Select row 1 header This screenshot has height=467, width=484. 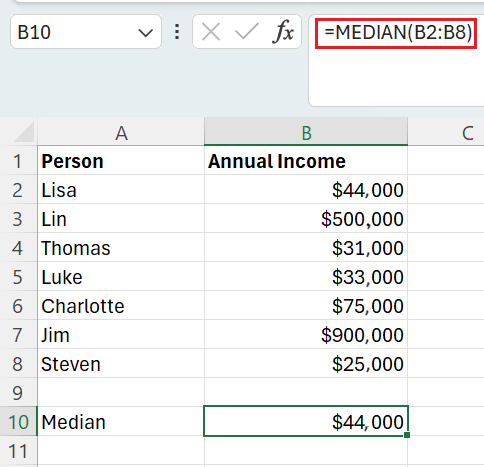(x=18, y=161)
